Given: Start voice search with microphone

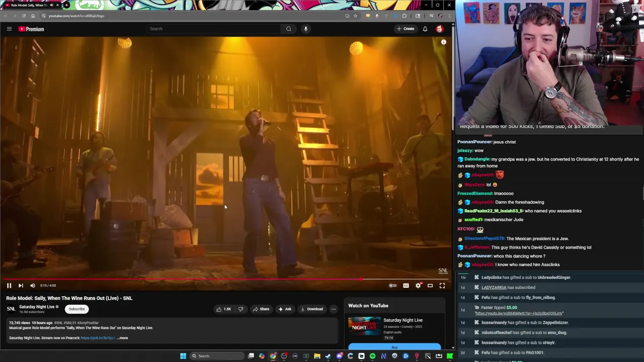Looking at the screenshot, I should click(305, 29).
